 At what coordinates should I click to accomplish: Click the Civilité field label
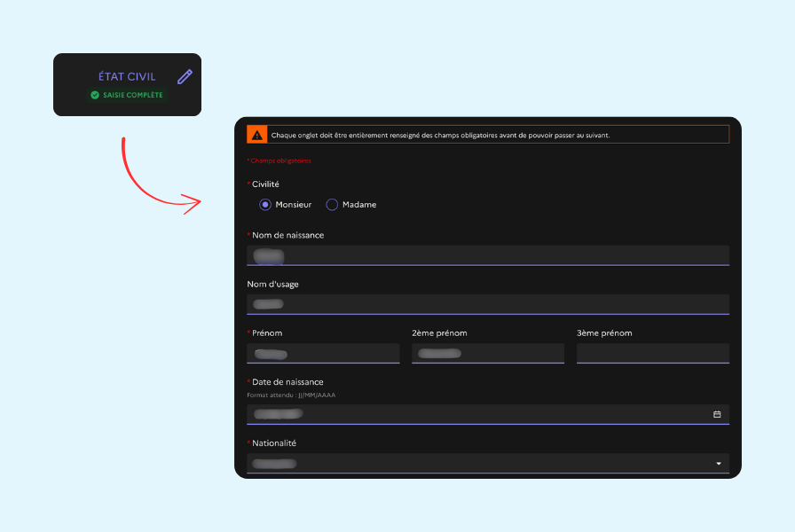point(265,184)
